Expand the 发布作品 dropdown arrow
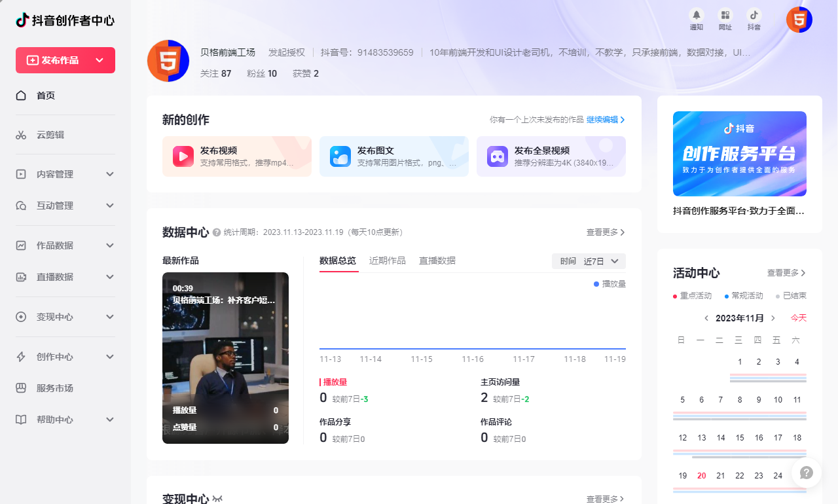This screenshot has height=504, width=838. click(100, 60)
